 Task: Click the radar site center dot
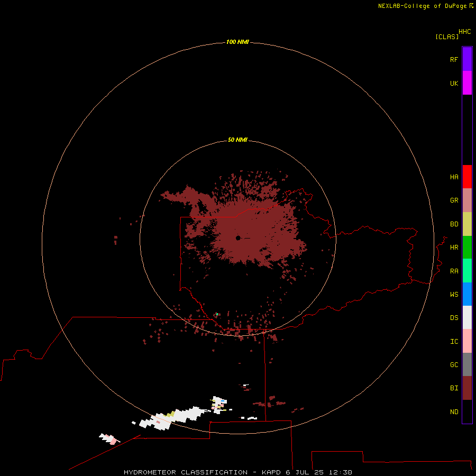(238, 237)
